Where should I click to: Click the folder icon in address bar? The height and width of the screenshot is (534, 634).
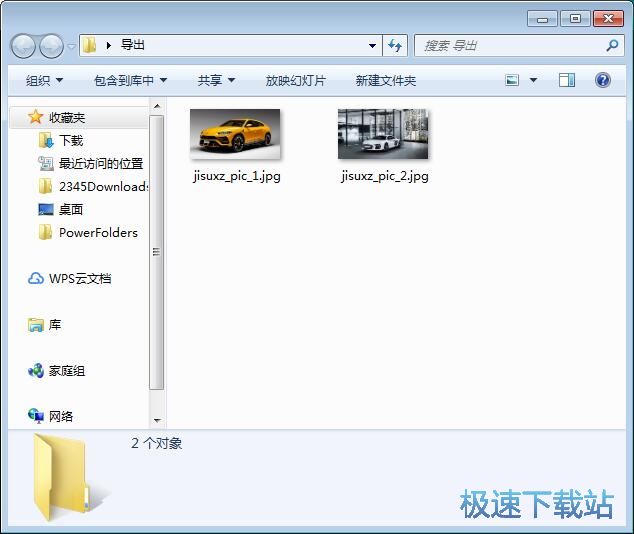89,45
